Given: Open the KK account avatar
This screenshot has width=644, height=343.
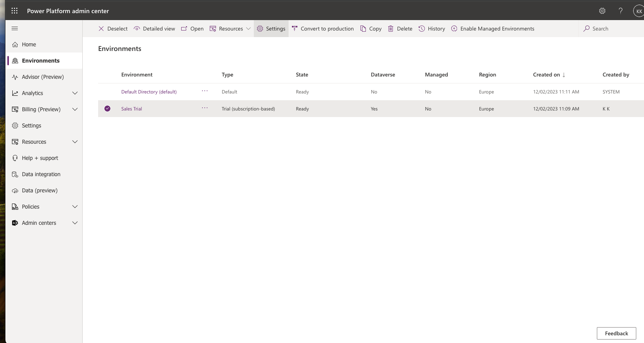Looking at the screenshot, I should (639, 11).
